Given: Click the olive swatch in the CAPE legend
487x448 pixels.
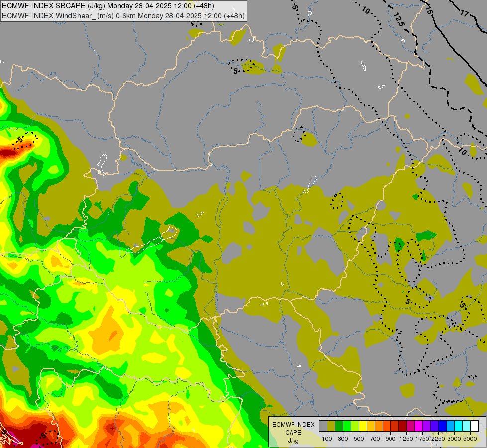Looking at the screenshot, I should [331, 426].
